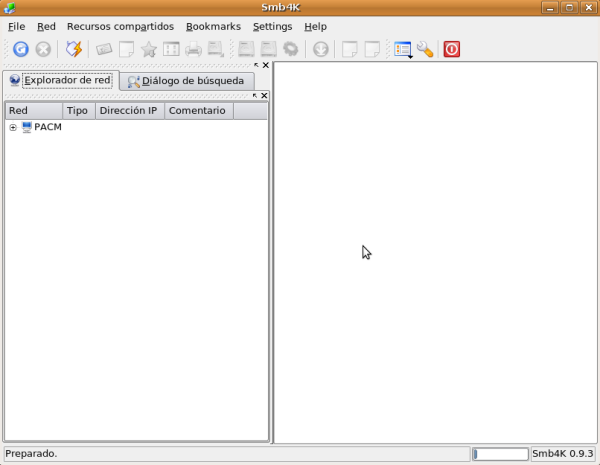
Task: Click the printer icon in toolbar
Action: point(193,49)
